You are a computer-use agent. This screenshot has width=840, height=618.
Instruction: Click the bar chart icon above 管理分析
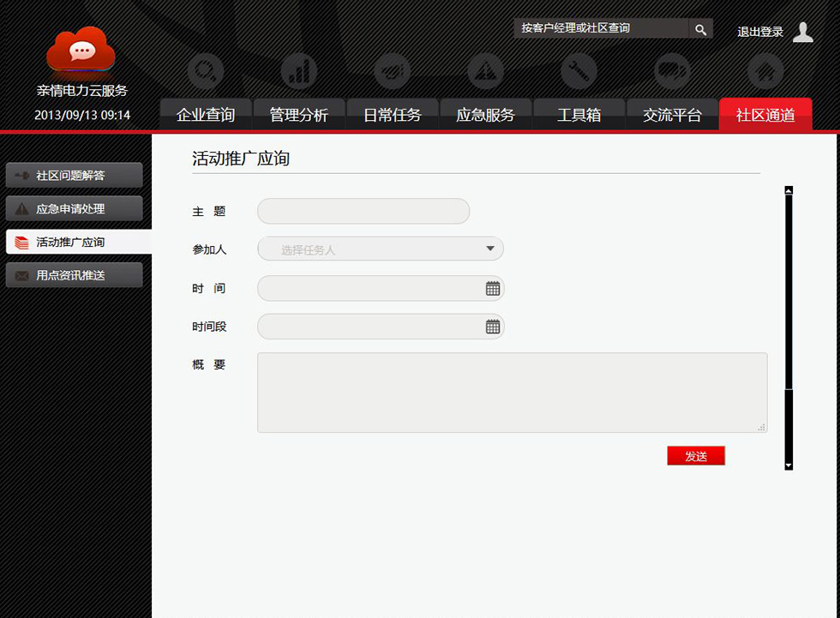pyautogui.click(x=299, y=71)
